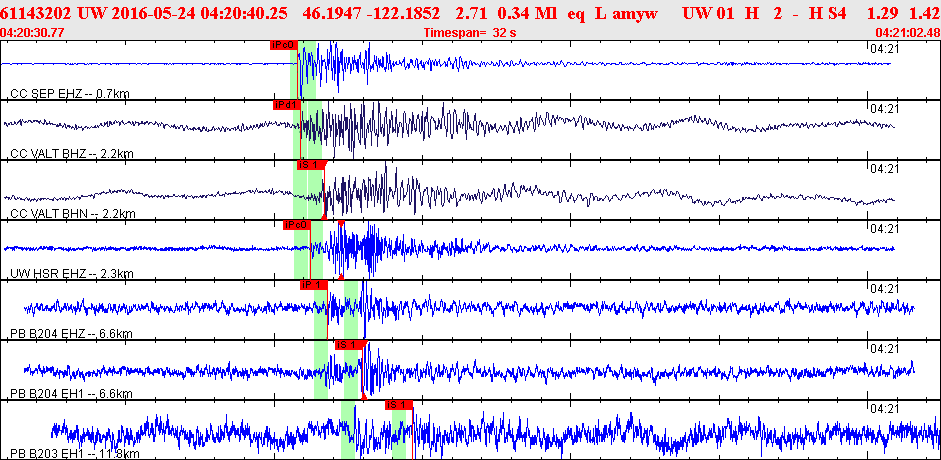The height and width of the screenshot is (460, 941).
Task: Select the iS 1 pick flag on VALT BHN
Action: 311,164
